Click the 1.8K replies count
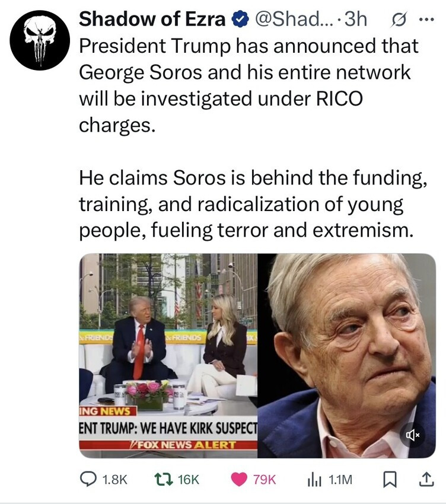Image resolution: width=446 pixels, height=504 pixels. point(115,479)
